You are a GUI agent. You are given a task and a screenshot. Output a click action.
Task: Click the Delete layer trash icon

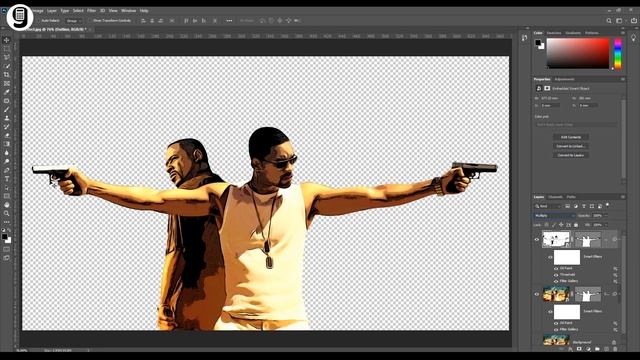click(x=615, y=349)
